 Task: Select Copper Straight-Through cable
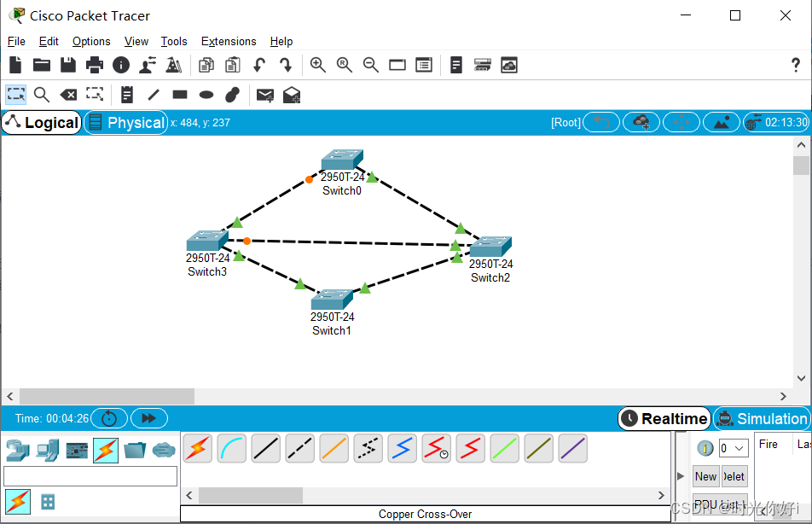point(265,448)
